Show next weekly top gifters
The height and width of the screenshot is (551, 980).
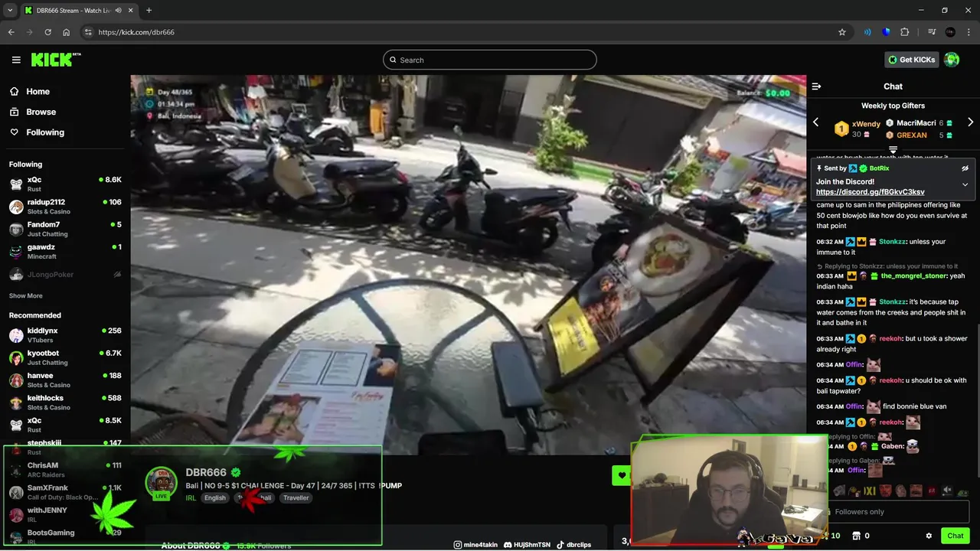click(970, 122)
